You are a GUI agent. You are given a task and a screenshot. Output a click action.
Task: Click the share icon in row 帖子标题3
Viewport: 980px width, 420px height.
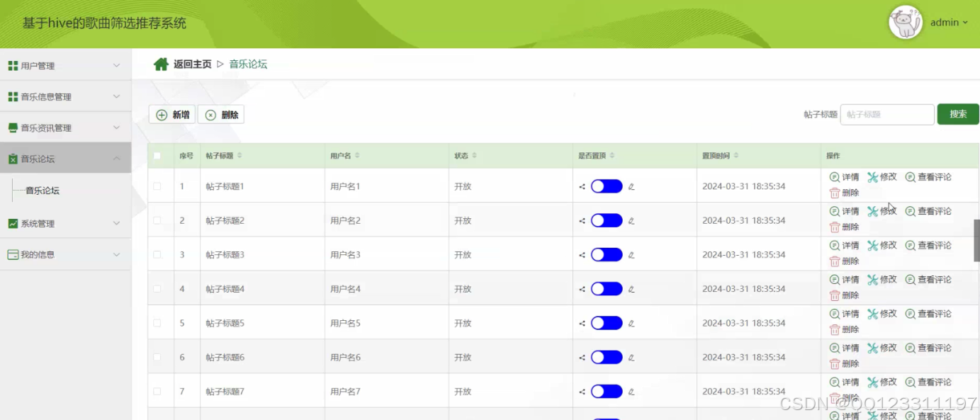tap(582, 255)
